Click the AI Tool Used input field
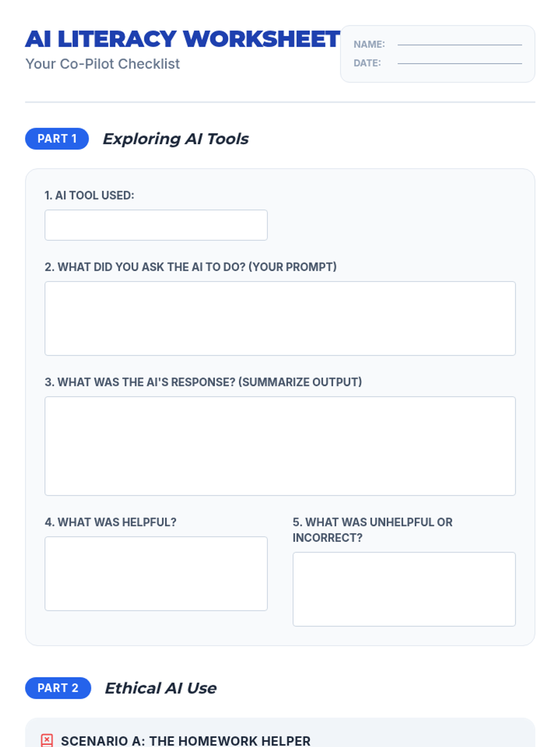560x747 pixels. coord(156,225)
